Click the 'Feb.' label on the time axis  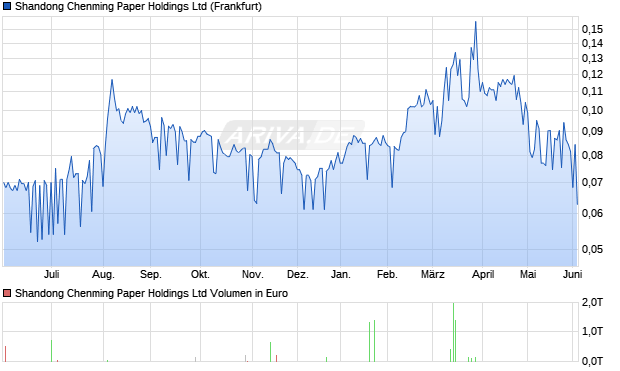(387, 274)
